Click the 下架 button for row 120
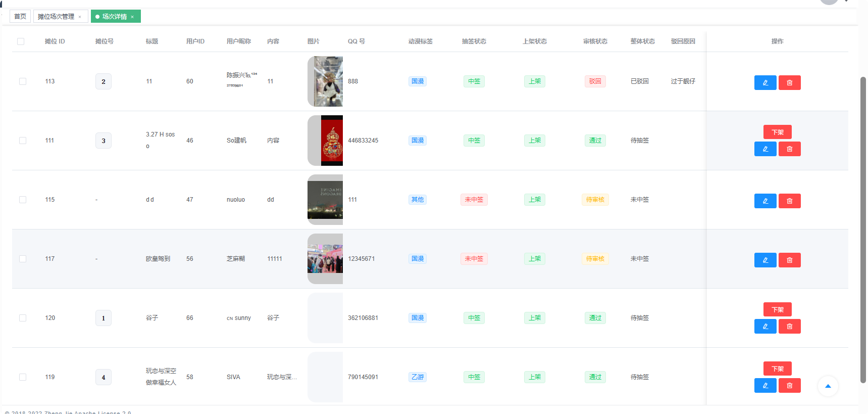 click(x=777, y=310)
